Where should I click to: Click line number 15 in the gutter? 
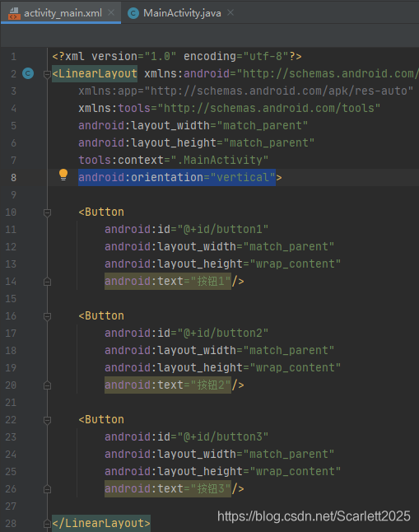11,299
